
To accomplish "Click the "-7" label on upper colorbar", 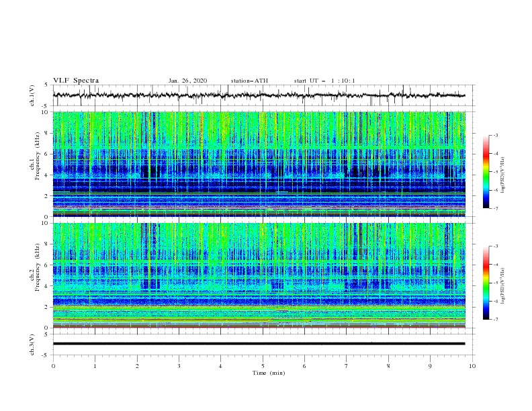I will coord(495,208).
